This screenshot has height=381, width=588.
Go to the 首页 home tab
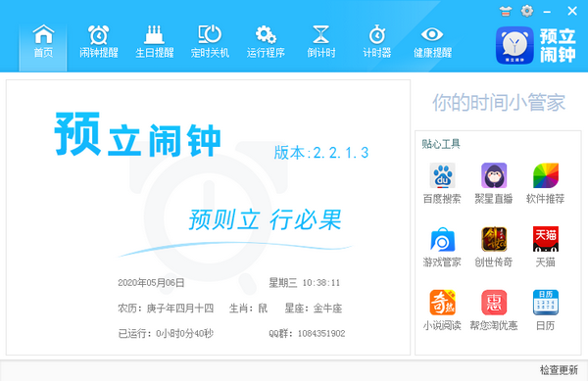point(43,41)
